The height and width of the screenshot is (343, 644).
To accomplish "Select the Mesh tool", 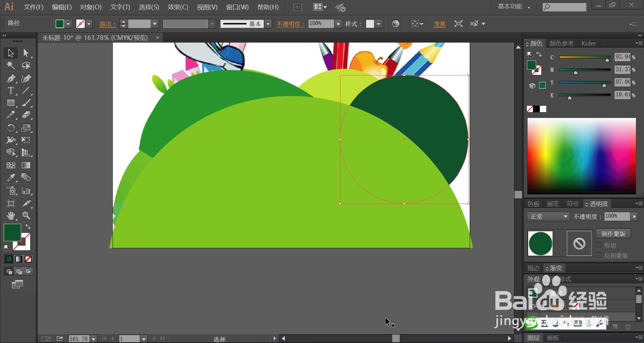I will click(10, 165).
